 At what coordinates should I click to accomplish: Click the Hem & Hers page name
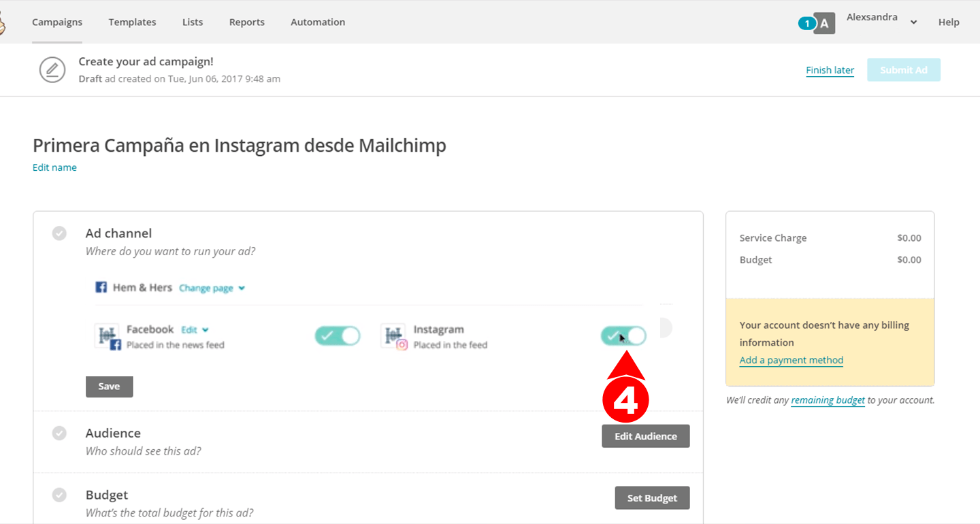coord(142,288)
